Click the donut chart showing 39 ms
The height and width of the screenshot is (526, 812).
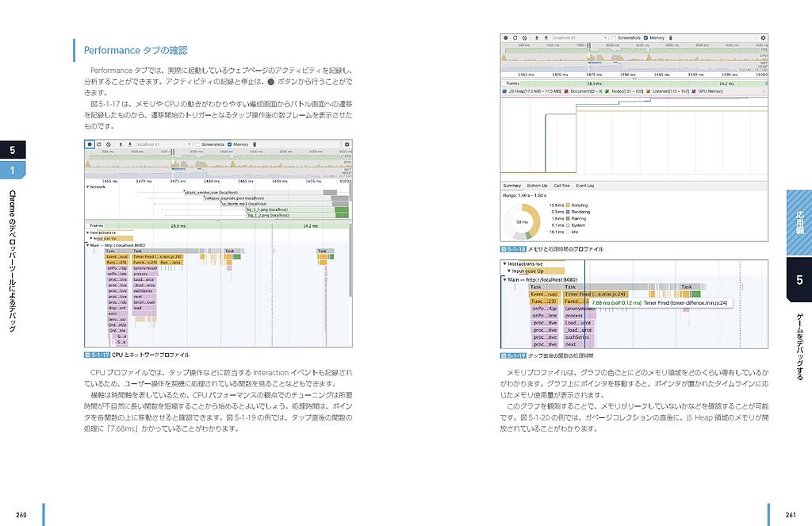tap(522, 222)
